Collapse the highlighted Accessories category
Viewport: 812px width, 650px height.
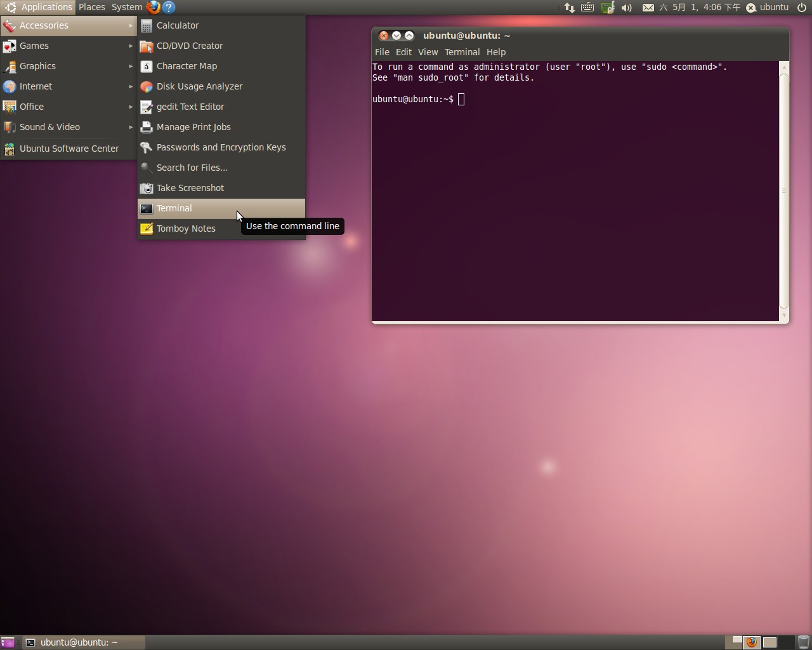[69, 25]
